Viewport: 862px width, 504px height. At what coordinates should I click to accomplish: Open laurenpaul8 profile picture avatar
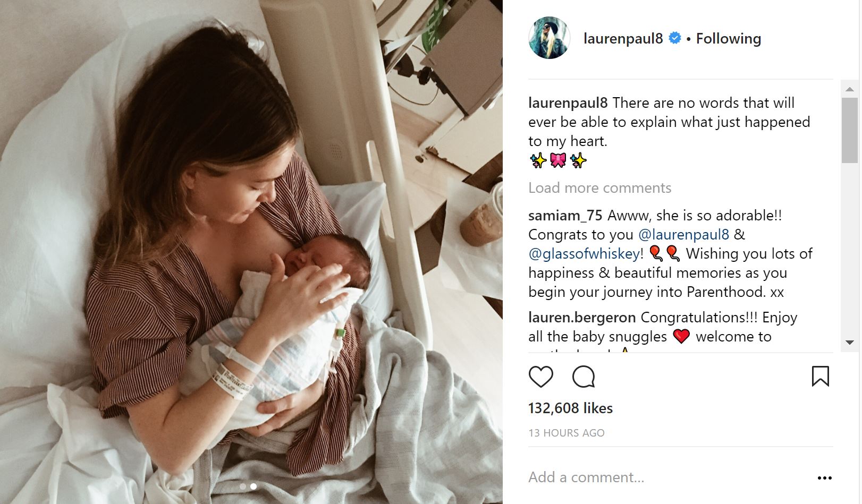[x=549, y=38]
